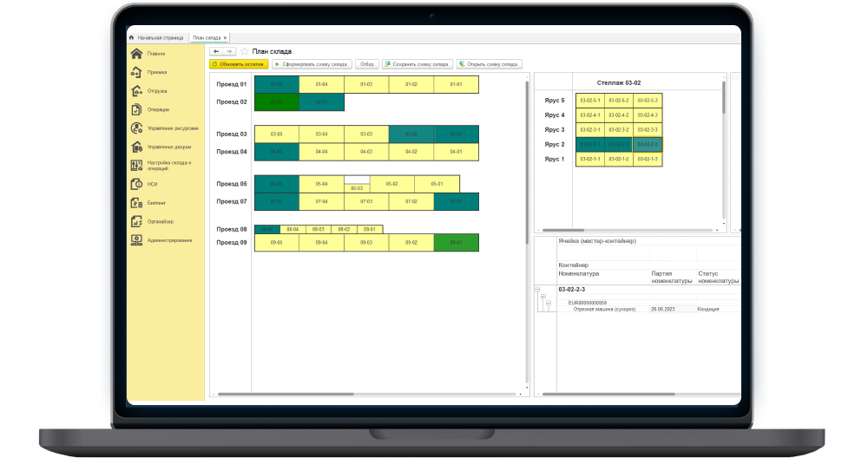Click Открыть схему склада button
The width and height of the screenshot is (868, 458).
490,64
